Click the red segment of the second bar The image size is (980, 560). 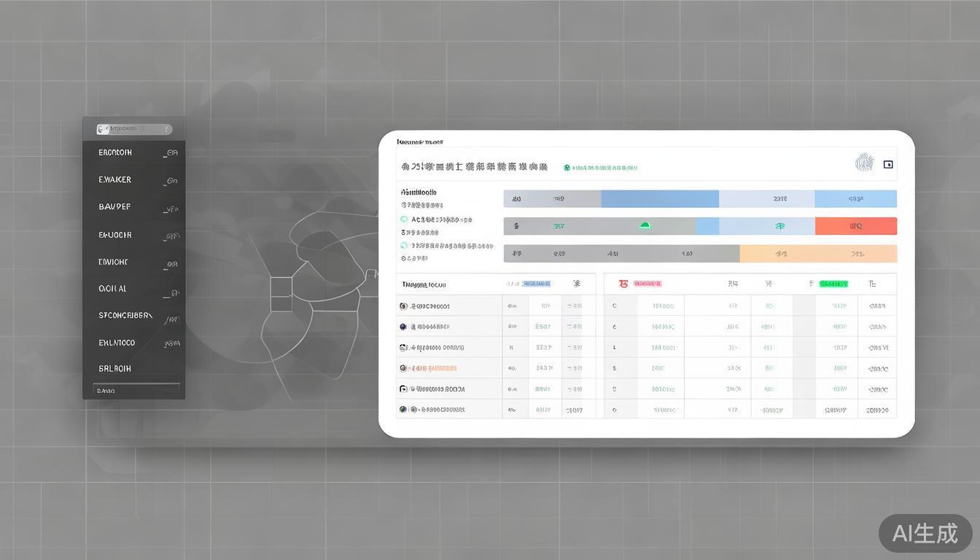point(855,226)
